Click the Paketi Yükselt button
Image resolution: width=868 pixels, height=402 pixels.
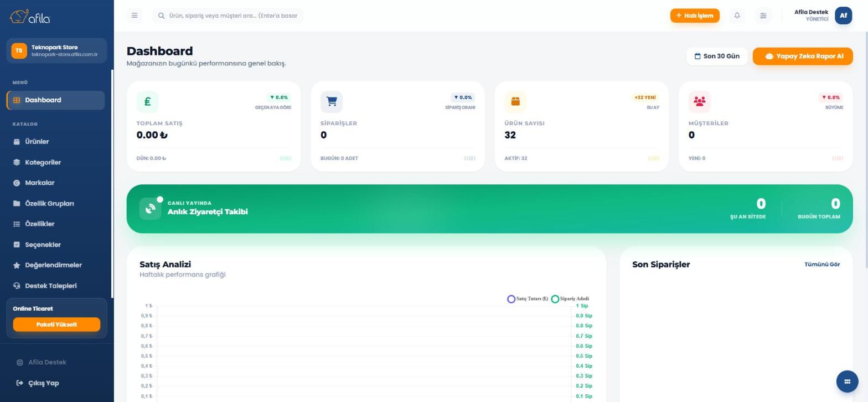click(56, 324)
